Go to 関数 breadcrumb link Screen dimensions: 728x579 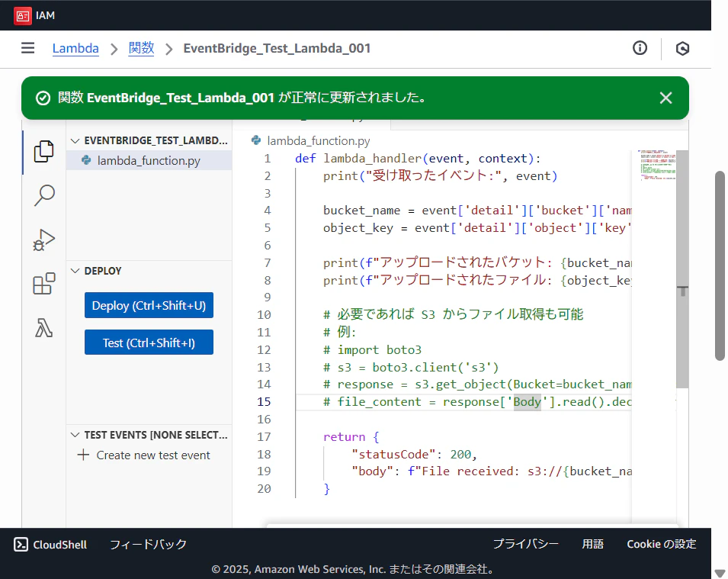coord(141,48)
